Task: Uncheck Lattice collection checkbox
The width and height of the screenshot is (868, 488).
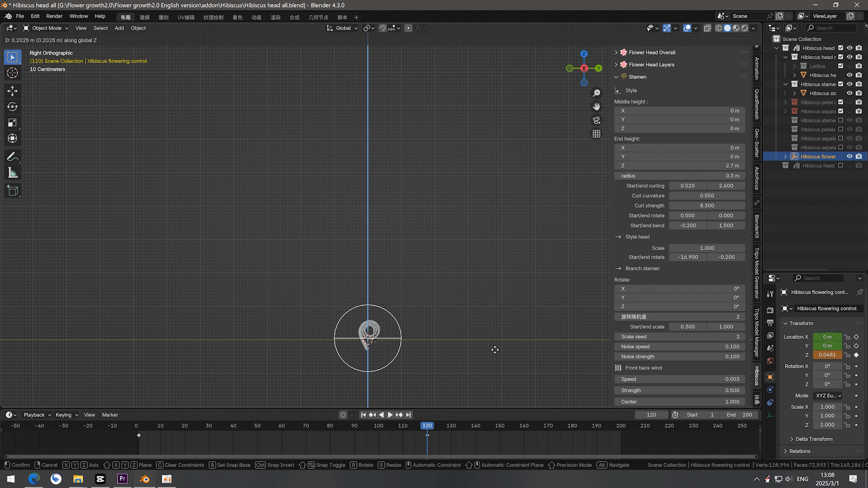Action: 841,66
